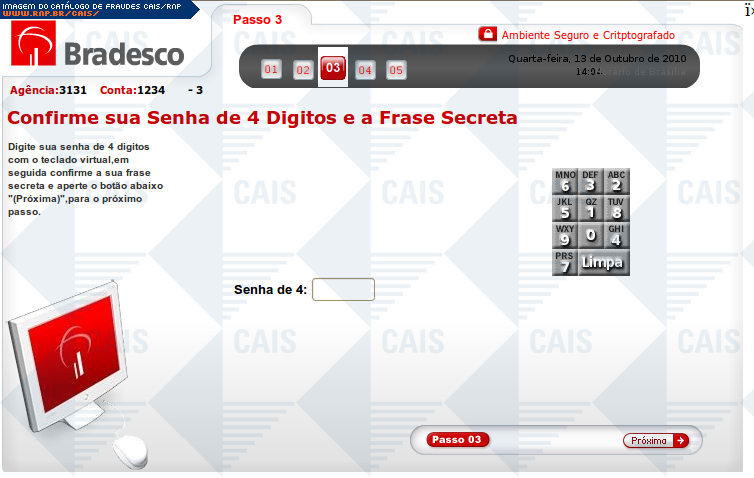Click the virtual keypad key 7 (PRS)
This screenshot has width=754, height=478.
pos(565,263)
